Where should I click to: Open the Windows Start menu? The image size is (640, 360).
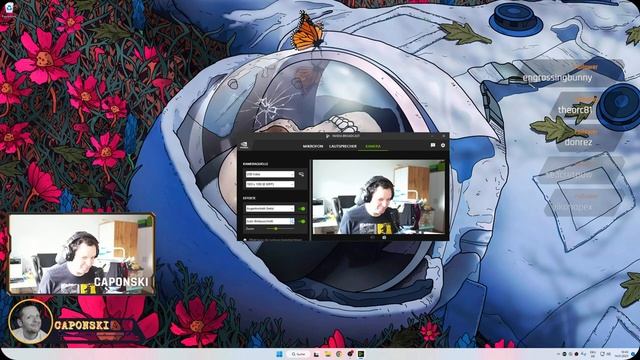(x=279, y=354)
